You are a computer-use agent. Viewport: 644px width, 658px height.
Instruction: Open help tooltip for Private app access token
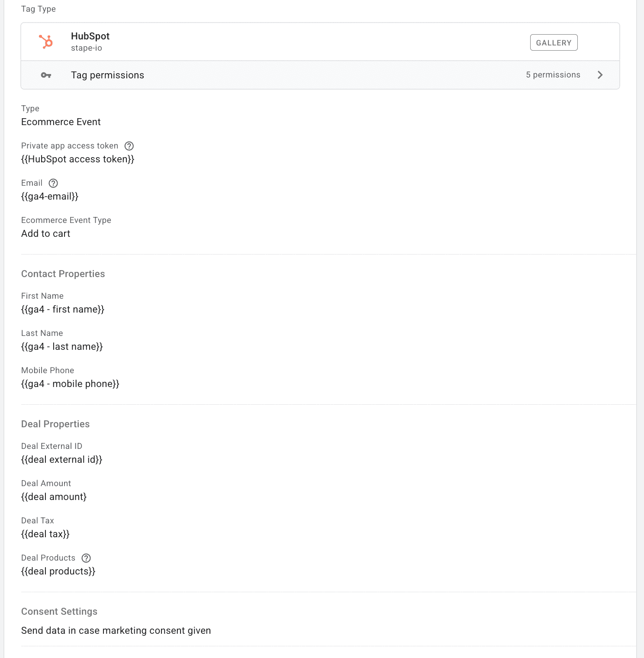(129, 146)
